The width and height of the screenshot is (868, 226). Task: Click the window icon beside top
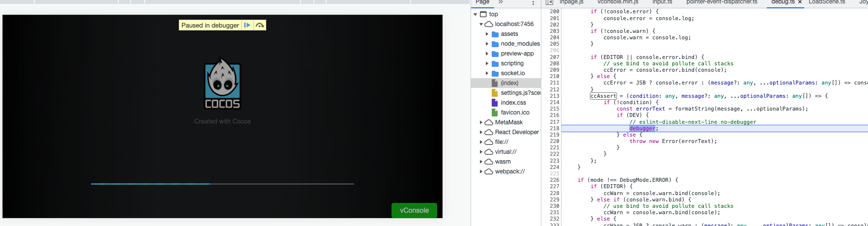483,14
